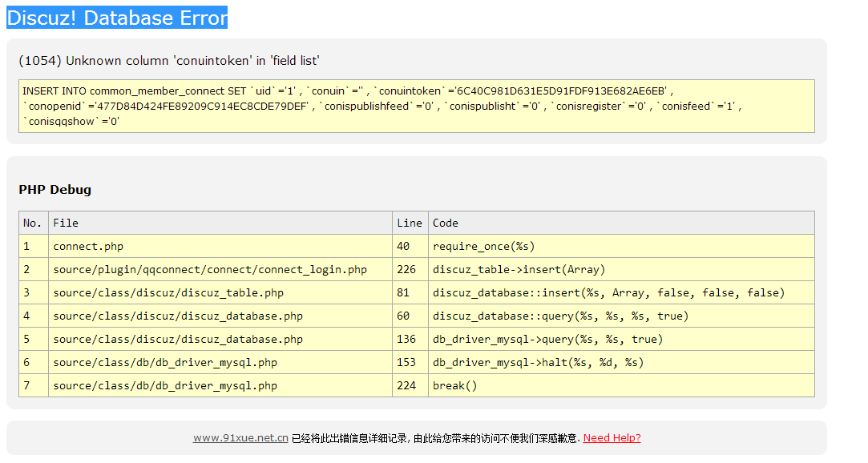
Task: Click the No. column header
Action: click(x=33, y=223)
